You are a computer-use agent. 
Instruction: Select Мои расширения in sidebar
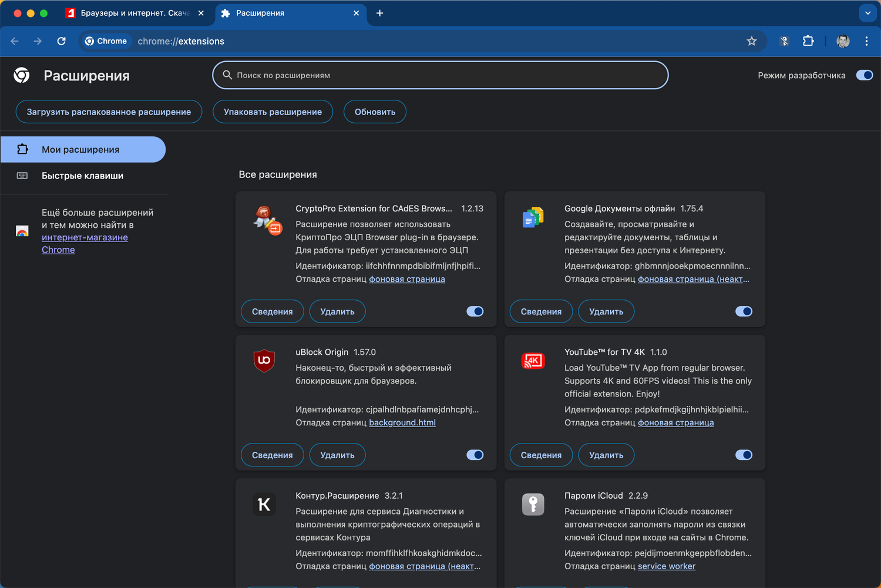coord(83,149)
